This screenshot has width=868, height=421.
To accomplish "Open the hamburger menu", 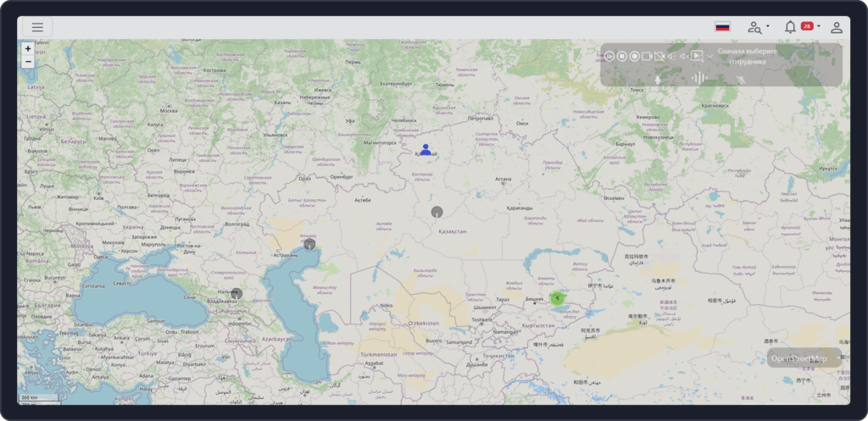I will click(x=37, y=27).
